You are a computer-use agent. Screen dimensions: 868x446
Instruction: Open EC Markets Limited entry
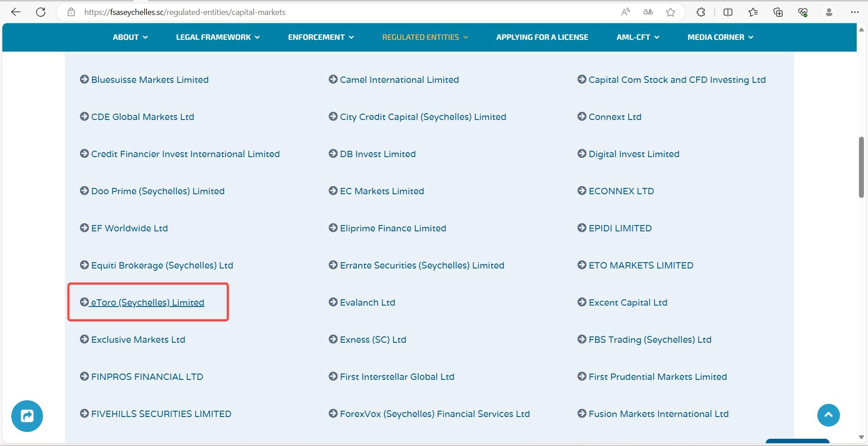382,191
